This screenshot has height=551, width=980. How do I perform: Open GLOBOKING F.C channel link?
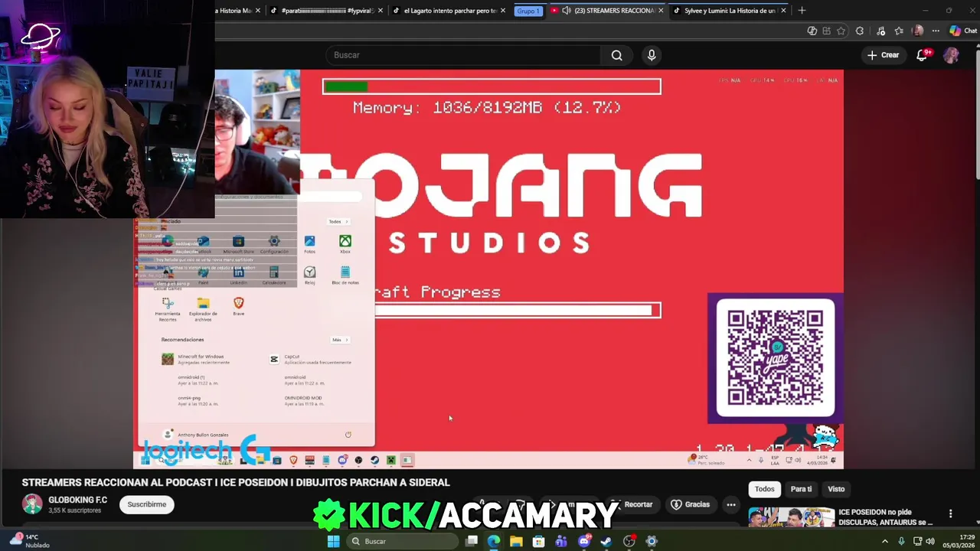pyautogui.click(x=78, y=500)
